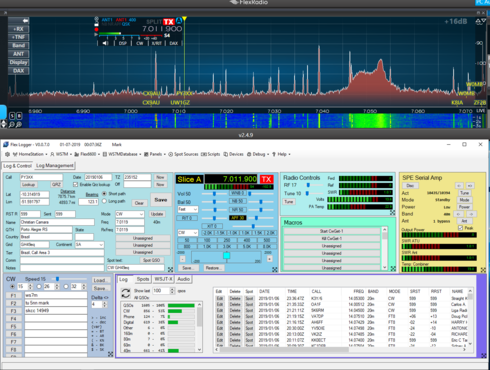490x370 pixels.
Task: Expand Radio Controls panel via corner icon
Action: [393, 212]
